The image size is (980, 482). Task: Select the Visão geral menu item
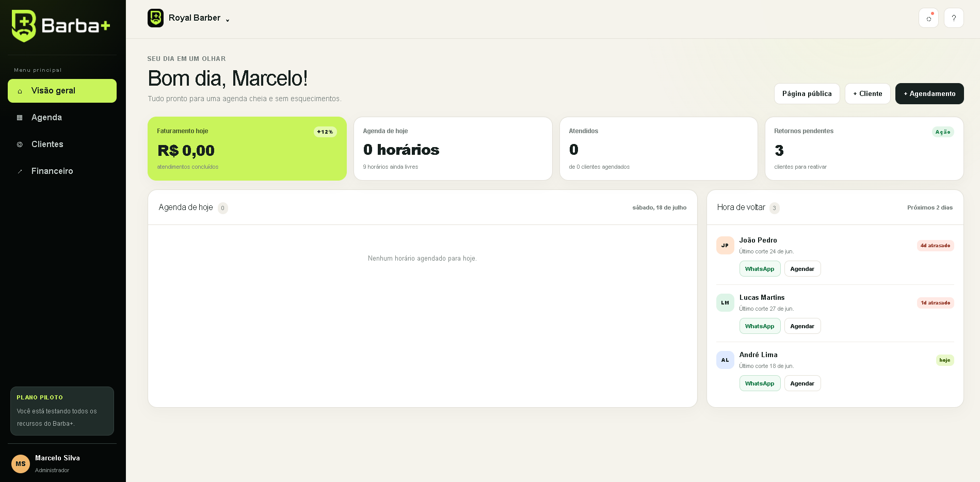[x=62, y=91]
